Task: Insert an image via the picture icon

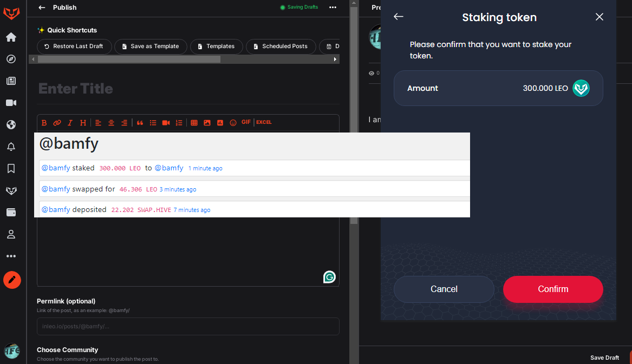Action: click(207, 122)
